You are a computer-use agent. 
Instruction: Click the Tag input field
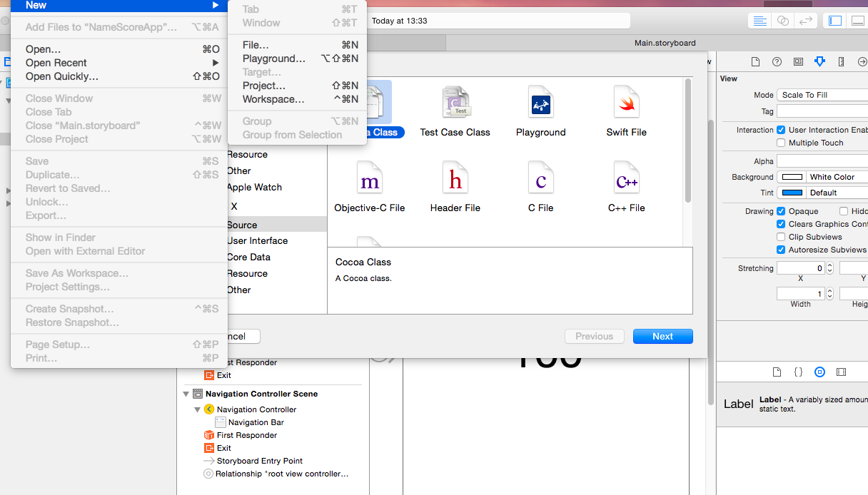(821, 111)
